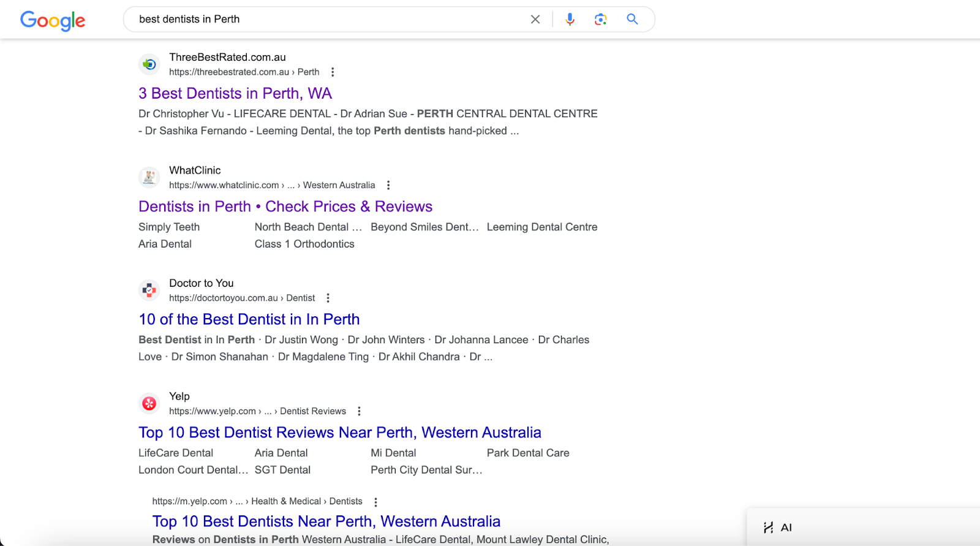Open the three-dot menu for the ThreeBestRated result
The image size is (980, 546).
tap(333, 72)
